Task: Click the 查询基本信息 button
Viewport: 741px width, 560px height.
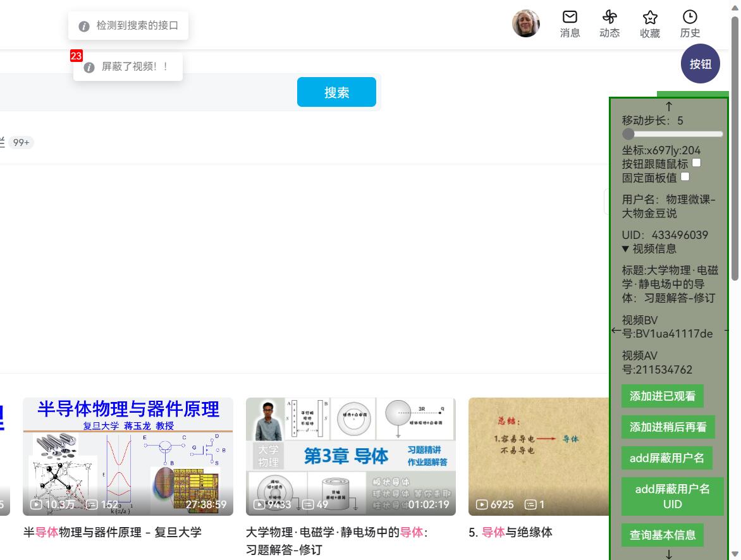Action: pos(662,535)
